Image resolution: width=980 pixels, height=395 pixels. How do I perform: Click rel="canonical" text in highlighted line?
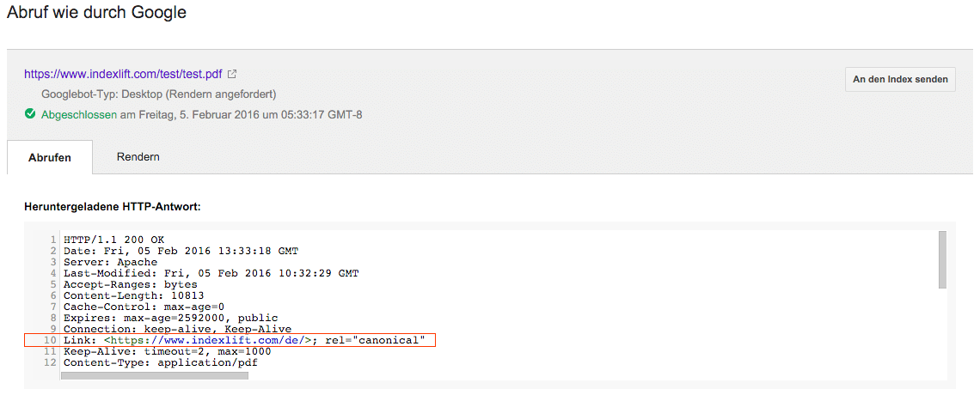coord(375,340)
